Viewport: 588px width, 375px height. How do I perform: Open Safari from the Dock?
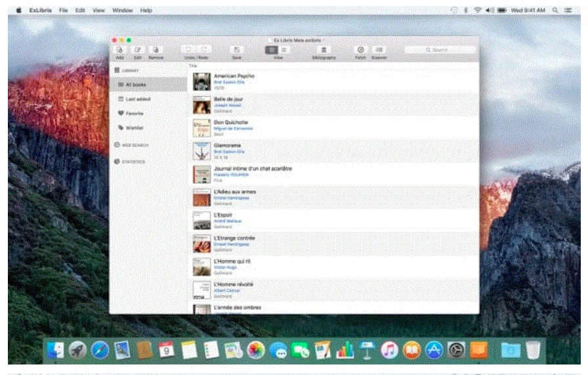click(x=100, y=350)
